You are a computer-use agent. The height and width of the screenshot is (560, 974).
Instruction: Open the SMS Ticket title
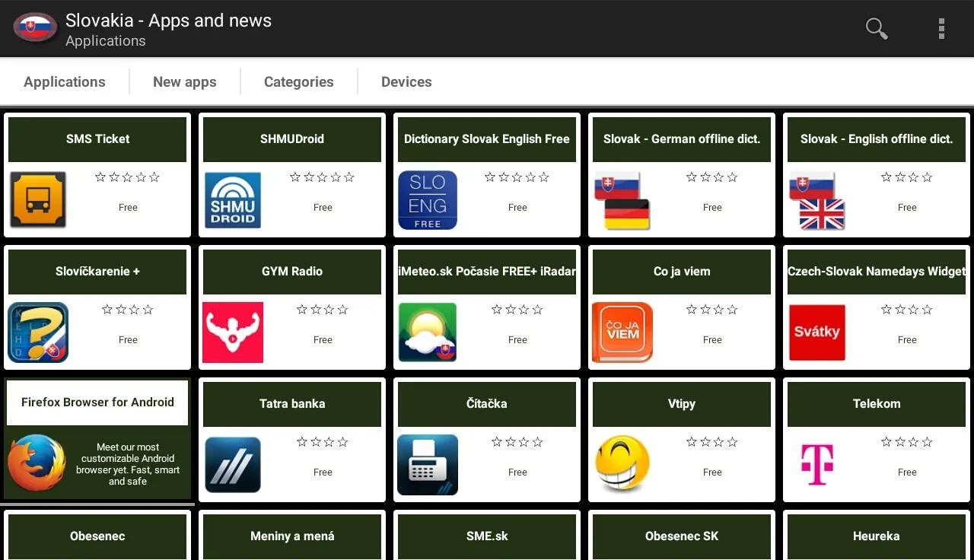pos(97,138)
